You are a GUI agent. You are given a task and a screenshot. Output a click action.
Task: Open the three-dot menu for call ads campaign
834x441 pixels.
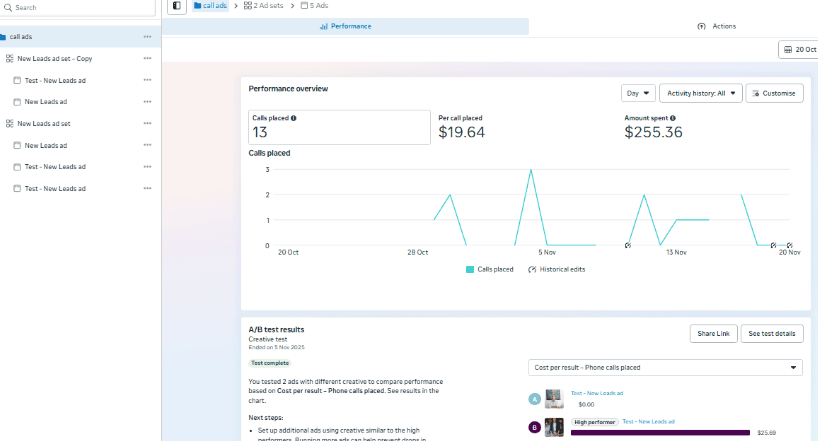(x=147, y=37)
